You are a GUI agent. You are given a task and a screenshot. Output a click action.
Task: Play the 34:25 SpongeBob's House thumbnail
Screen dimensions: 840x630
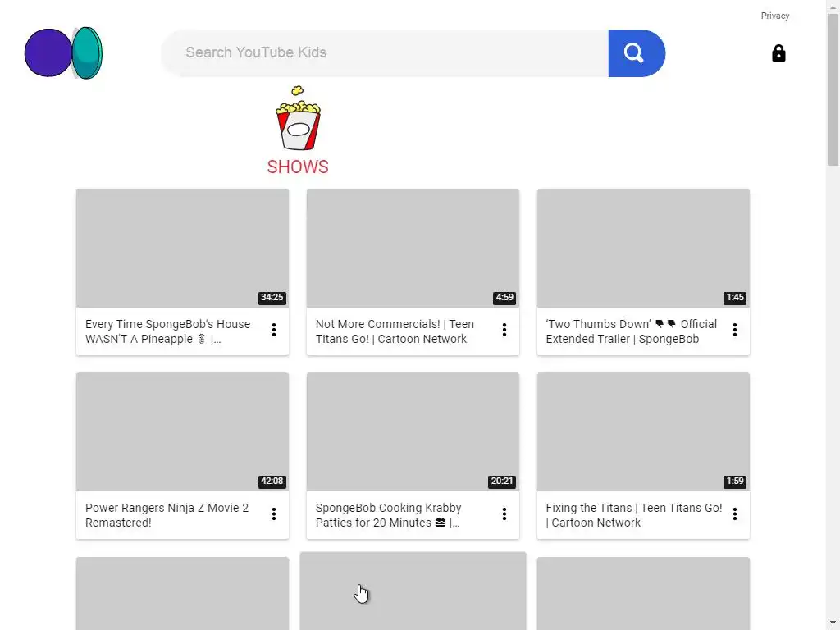182,248
